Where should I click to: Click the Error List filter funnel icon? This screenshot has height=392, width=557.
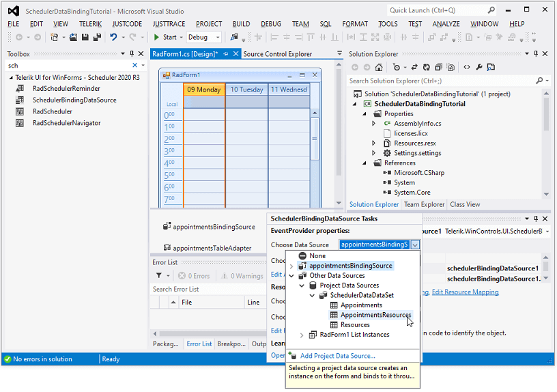pos(159,275)
